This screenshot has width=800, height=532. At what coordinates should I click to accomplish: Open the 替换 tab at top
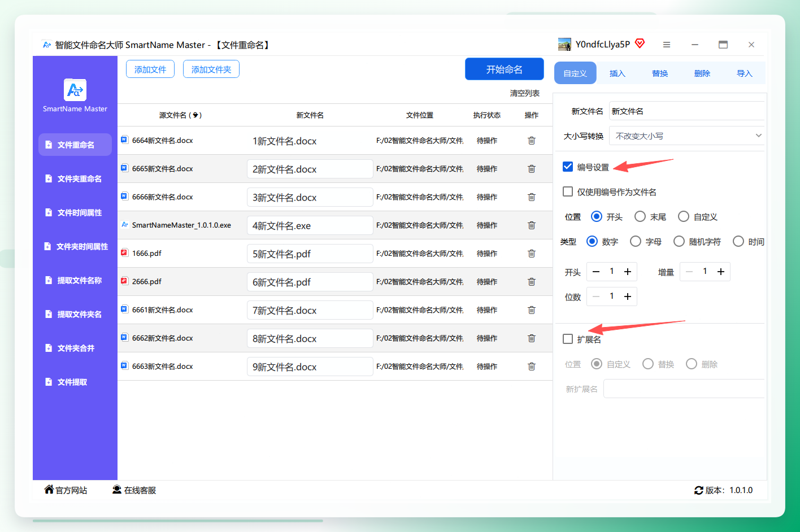660,73
